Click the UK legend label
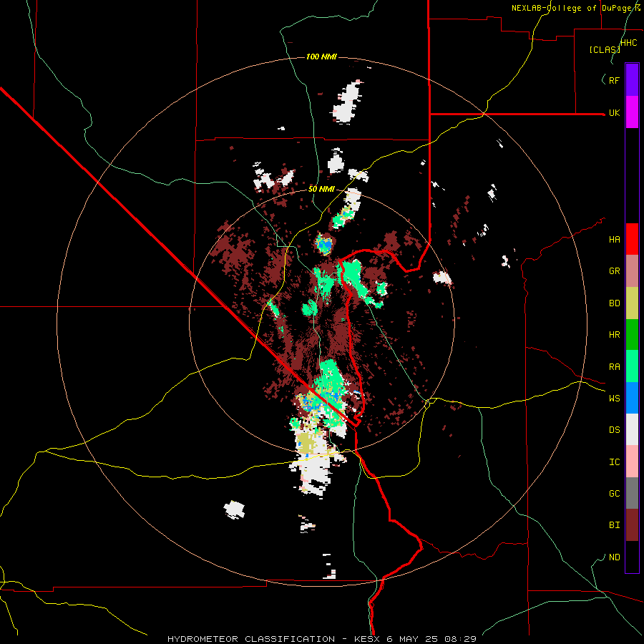The height and width of the screenshot is (644, 644). [x=614, y=112]
